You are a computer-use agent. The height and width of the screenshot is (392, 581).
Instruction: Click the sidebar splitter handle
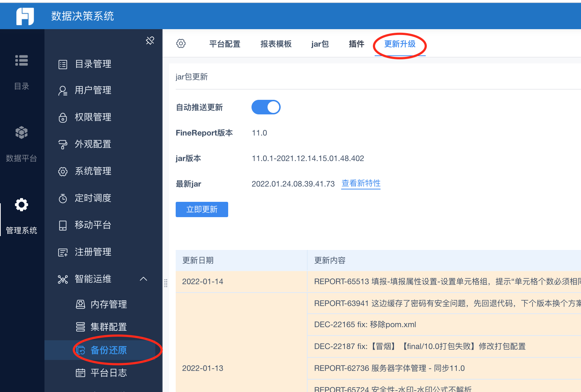[166, 283]
